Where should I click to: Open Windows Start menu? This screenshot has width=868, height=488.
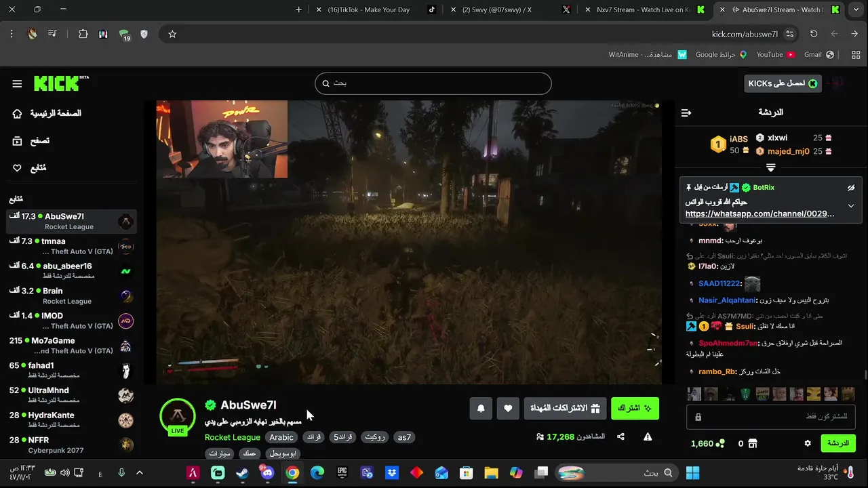click(x=692, y=472)
